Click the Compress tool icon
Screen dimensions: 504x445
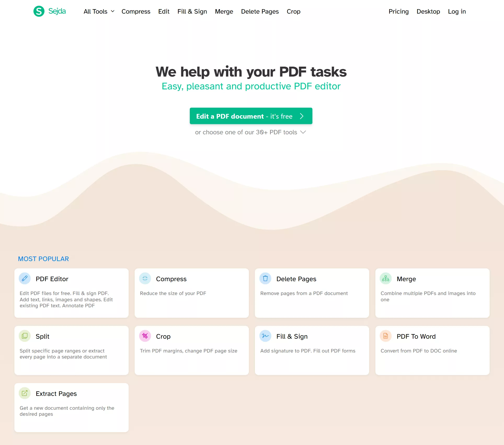[x=145, y=278]
